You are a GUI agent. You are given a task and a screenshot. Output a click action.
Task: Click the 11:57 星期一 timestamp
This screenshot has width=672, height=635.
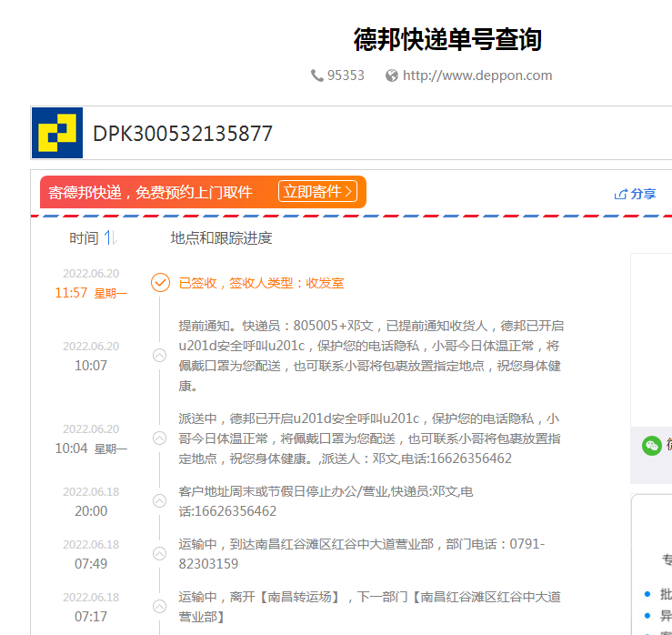91,293
